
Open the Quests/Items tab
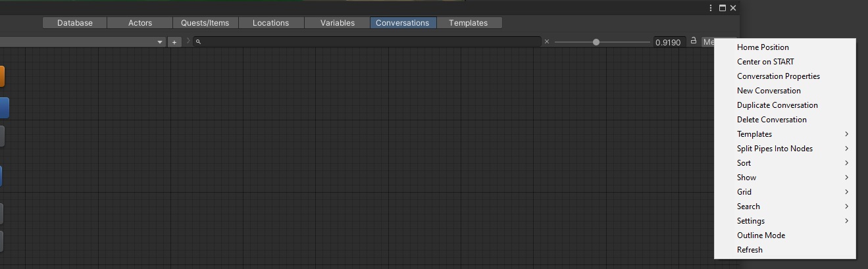[205, 23]
